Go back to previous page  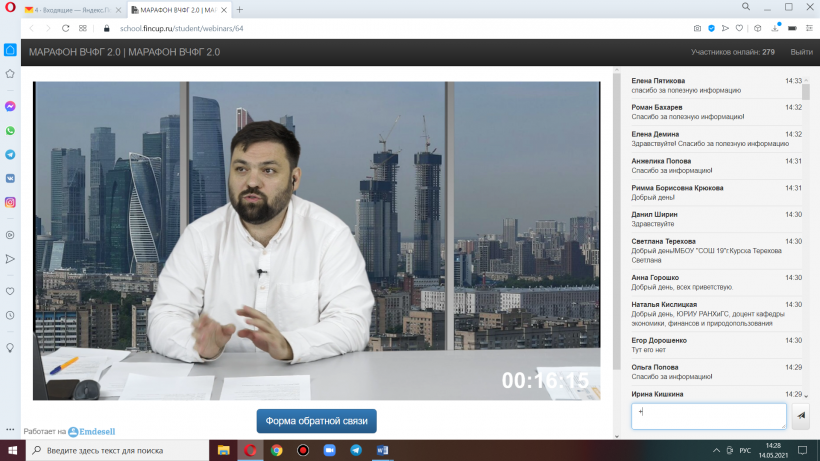click(x=31, y=28)
